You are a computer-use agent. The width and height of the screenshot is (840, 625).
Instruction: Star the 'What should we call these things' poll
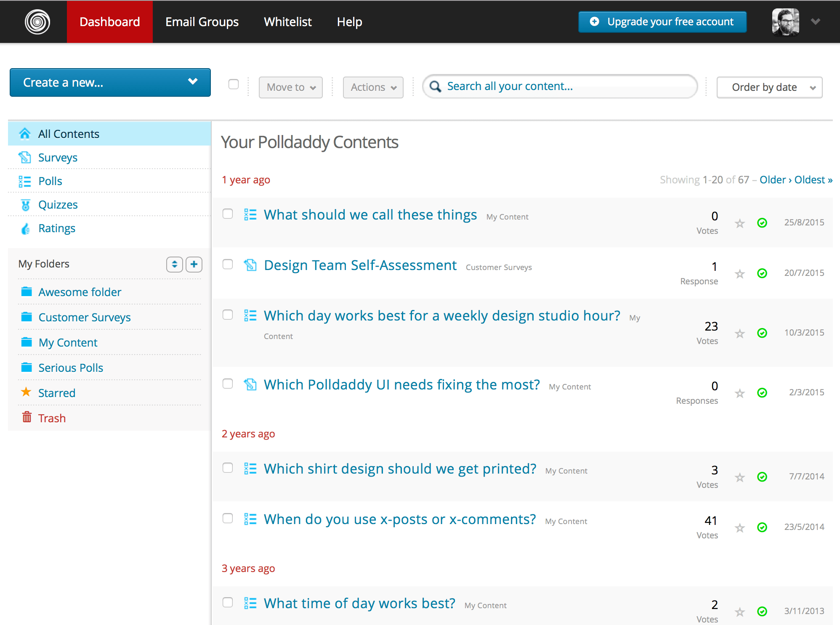(x=739, y=223)
